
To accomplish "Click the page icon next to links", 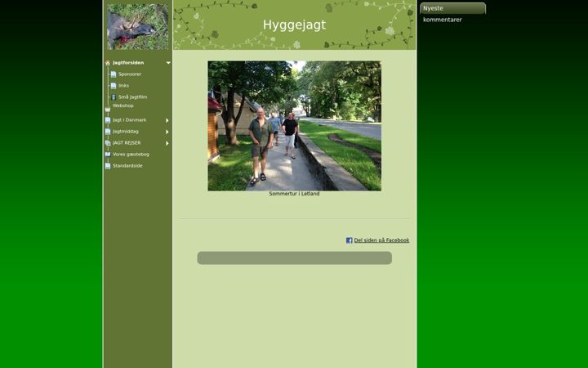I will (x=114, y=86).
